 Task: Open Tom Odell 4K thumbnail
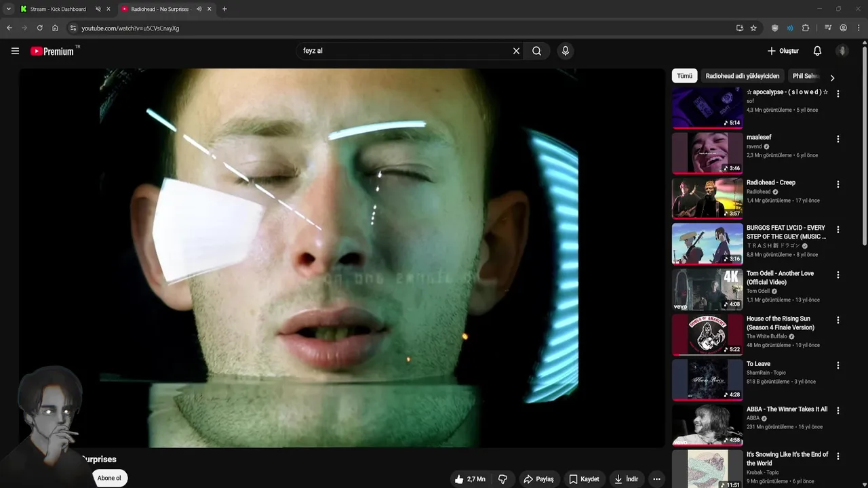point(707,289)
